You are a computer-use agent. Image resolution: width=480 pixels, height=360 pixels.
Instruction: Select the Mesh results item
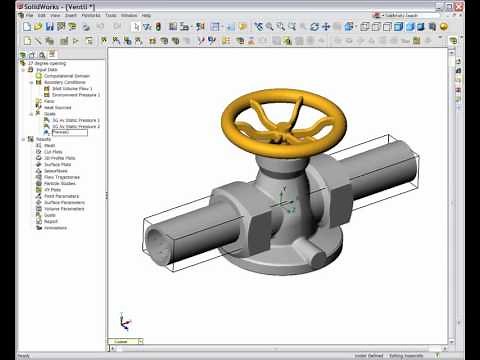pos(49,146)
